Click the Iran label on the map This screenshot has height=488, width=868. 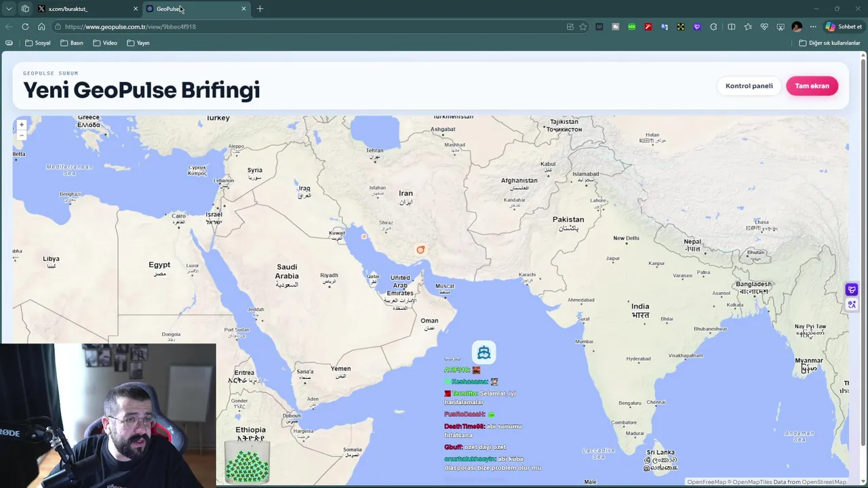(406, 197)
